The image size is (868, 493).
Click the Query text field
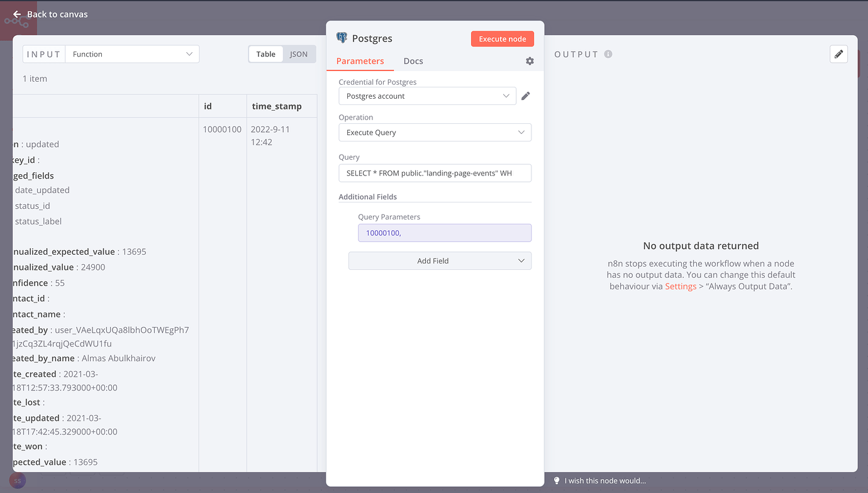coord(435,173)
